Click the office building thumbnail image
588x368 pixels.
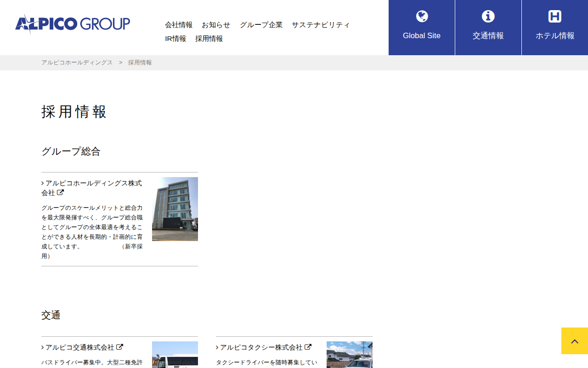pos(175,209)
